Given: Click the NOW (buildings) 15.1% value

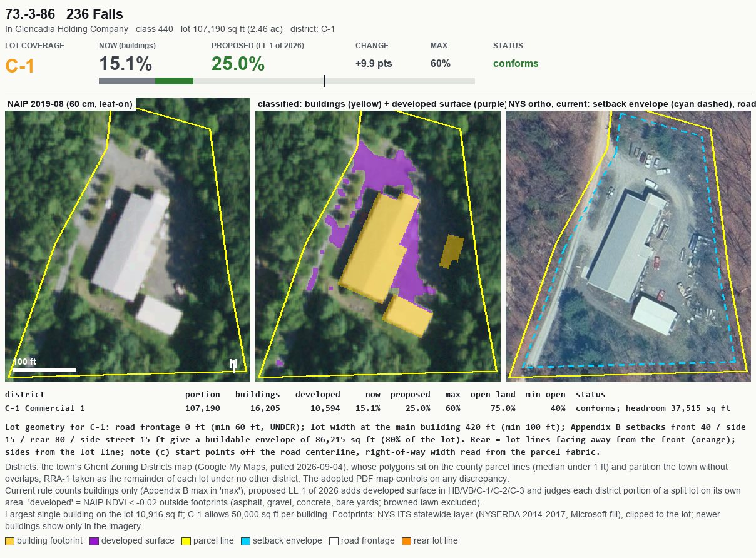Looking at the screenshot, I should (x=125, y=64).
